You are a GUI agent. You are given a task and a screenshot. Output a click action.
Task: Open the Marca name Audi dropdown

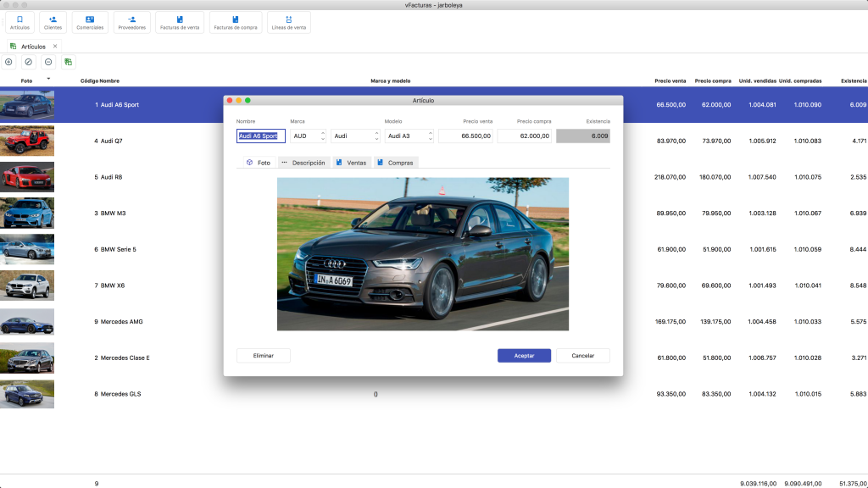[355, 136]
